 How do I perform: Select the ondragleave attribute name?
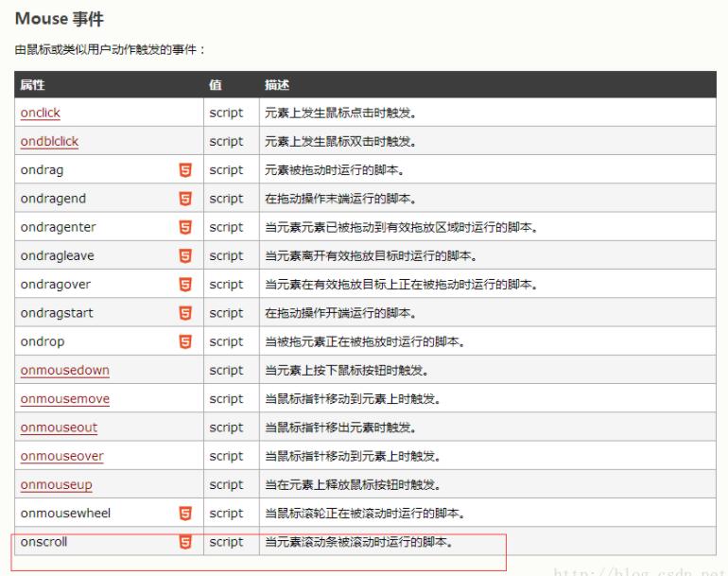click(x=57, y=256)
